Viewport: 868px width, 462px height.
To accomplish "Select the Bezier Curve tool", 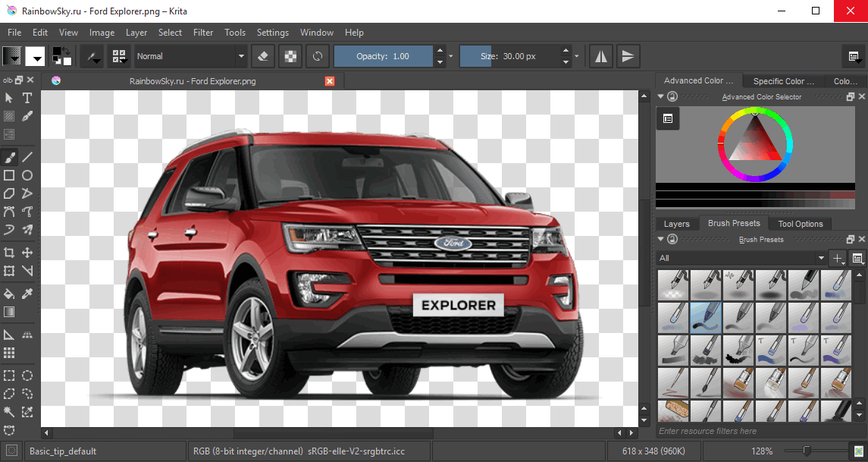I will pos(9,212).
